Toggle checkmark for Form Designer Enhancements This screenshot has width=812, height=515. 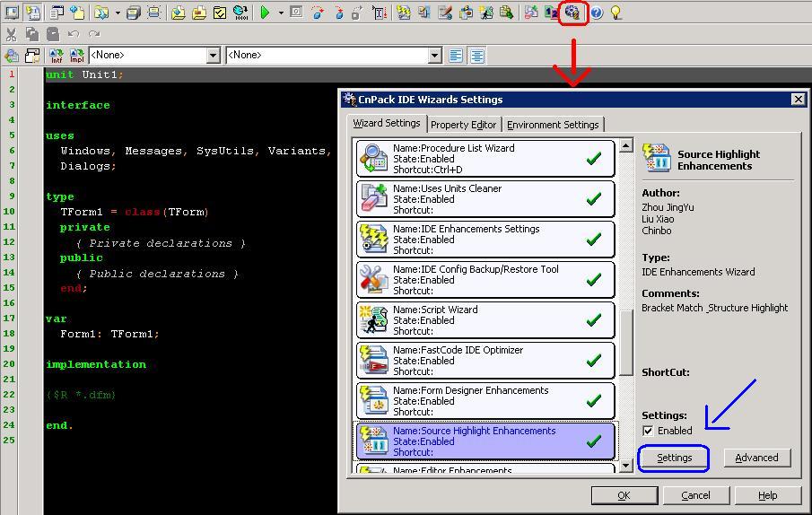594,401
